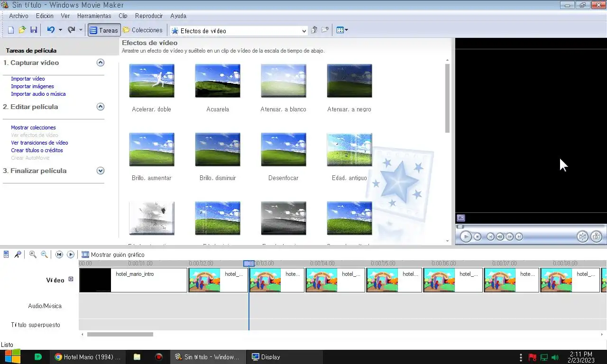This screenshot has height=364, width=607.
Task: Go up one collection level icon
Action: [x=314, y=30]
